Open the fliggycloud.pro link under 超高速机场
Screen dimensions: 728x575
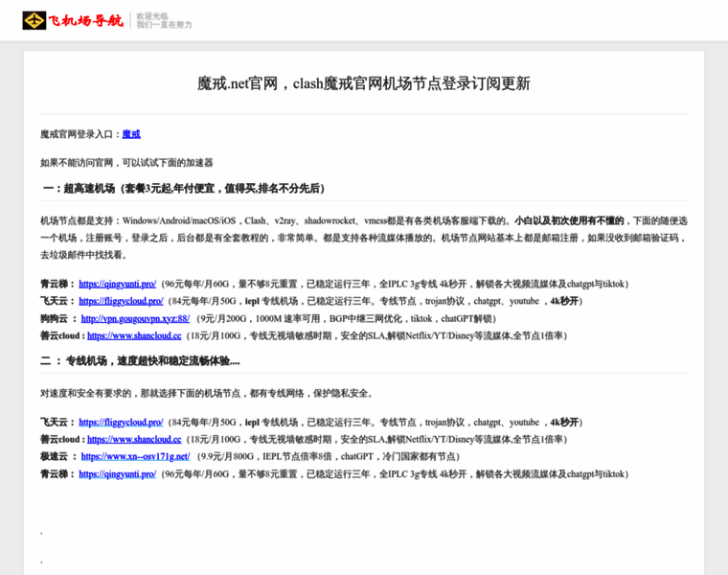tap(122, 301)
